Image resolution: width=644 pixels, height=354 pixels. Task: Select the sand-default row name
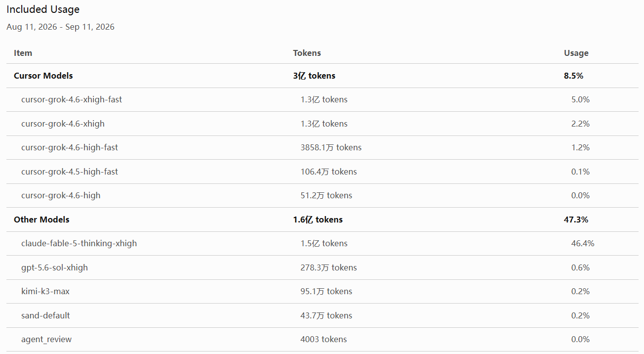(x=45, y=315)
